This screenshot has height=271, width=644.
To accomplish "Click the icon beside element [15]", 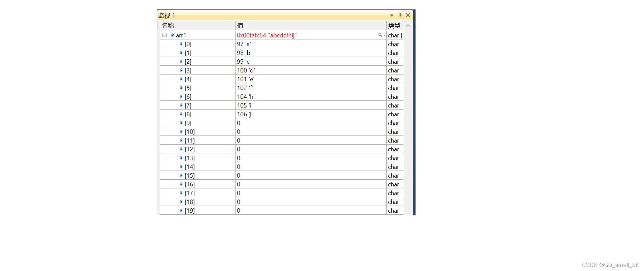I will click(181, 175).
